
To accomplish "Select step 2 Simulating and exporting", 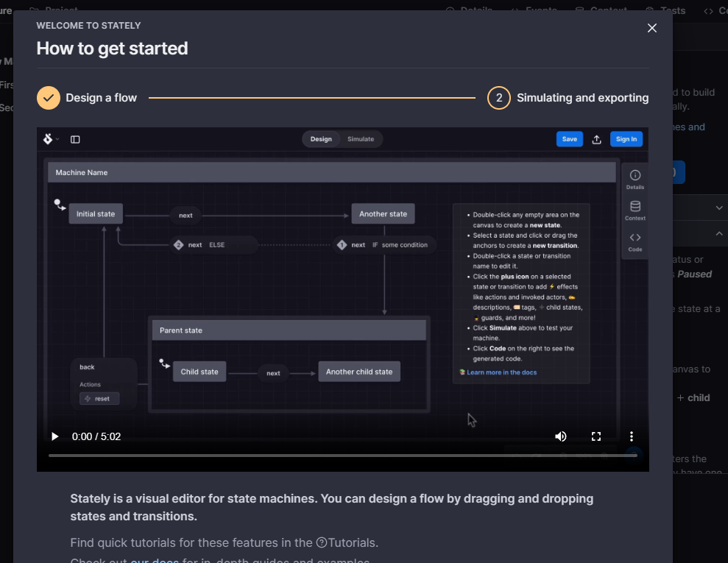I will (498, 97).
